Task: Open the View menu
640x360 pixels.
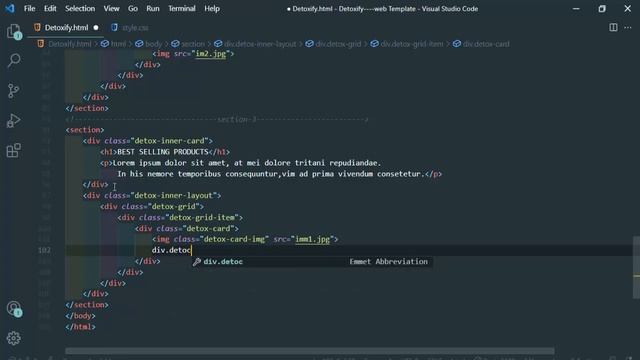Action: point(111,9)
